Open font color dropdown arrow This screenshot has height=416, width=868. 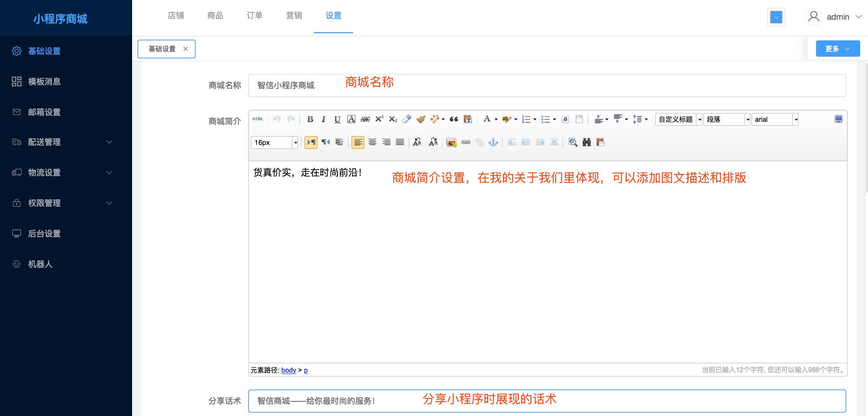[496, 119]
